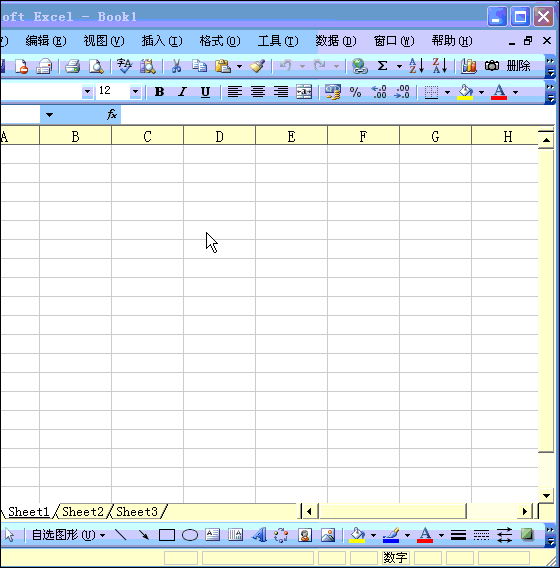The height and width of the screenshot is (568, 560).
Task: Apply the yellow fill color swatch
Action: pos(465,92)
